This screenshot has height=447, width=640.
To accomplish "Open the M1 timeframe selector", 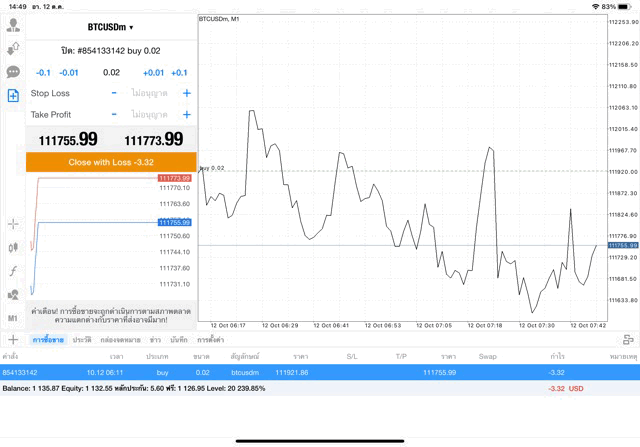I will tap(13, 318).
